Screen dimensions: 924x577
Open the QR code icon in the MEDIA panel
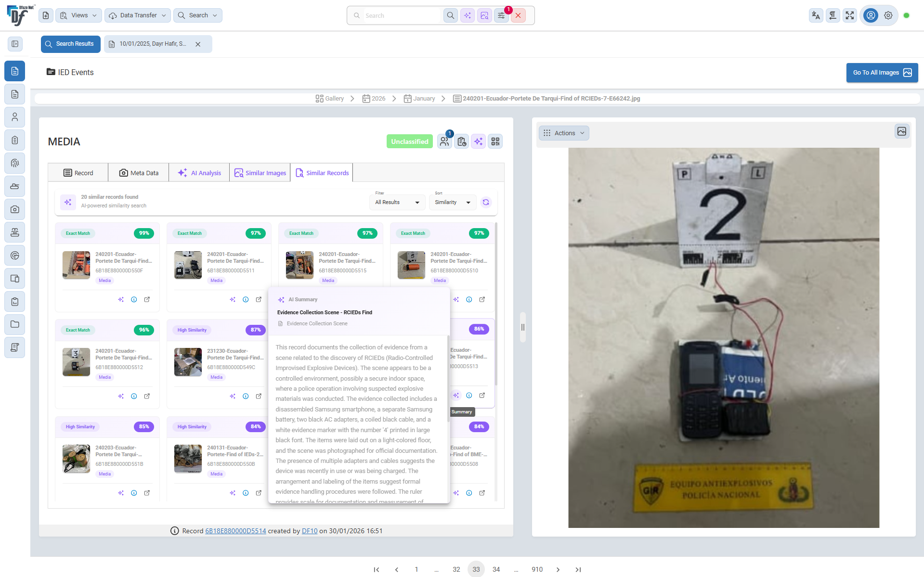point(495,141)
